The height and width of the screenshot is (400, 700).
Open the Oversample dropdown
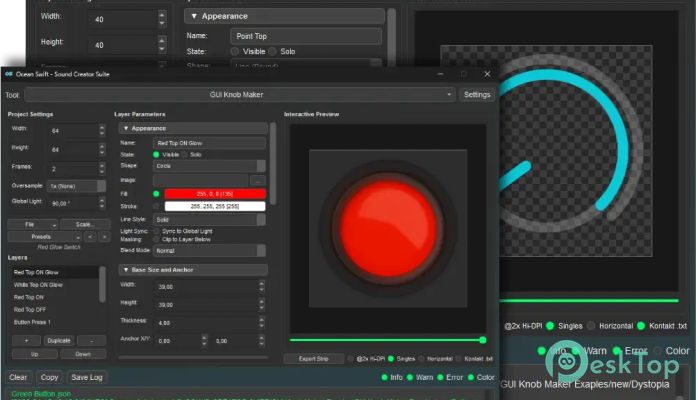[x=76, y=186]
